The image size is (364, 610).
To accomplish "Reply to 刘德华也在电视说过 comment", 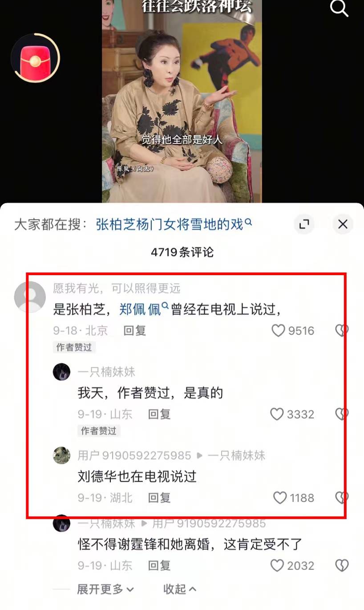I will click(159, 497).
